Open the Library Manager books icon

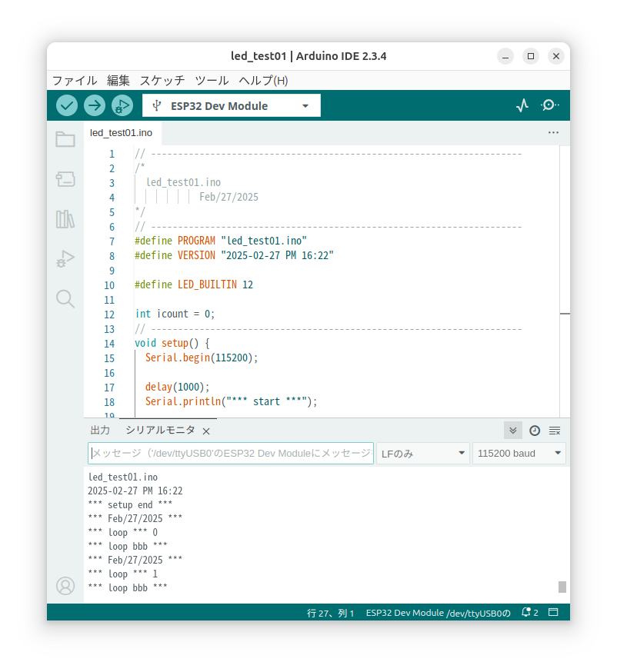tap(65, 219)
